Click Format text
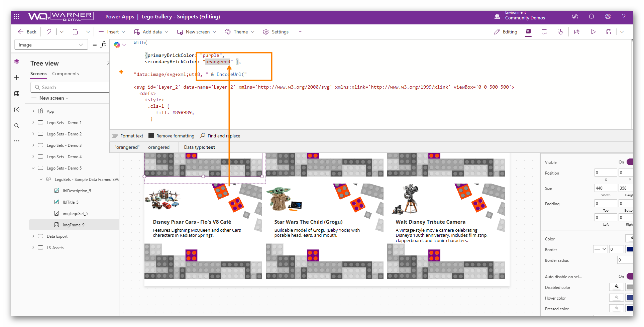The height and width of the screenshot is (327, 644). click(128, 136)
